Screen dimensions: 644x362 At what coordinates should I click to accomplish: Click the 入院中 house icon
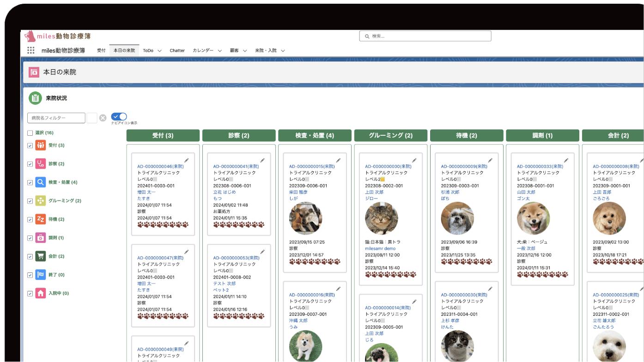pos(41,293)
